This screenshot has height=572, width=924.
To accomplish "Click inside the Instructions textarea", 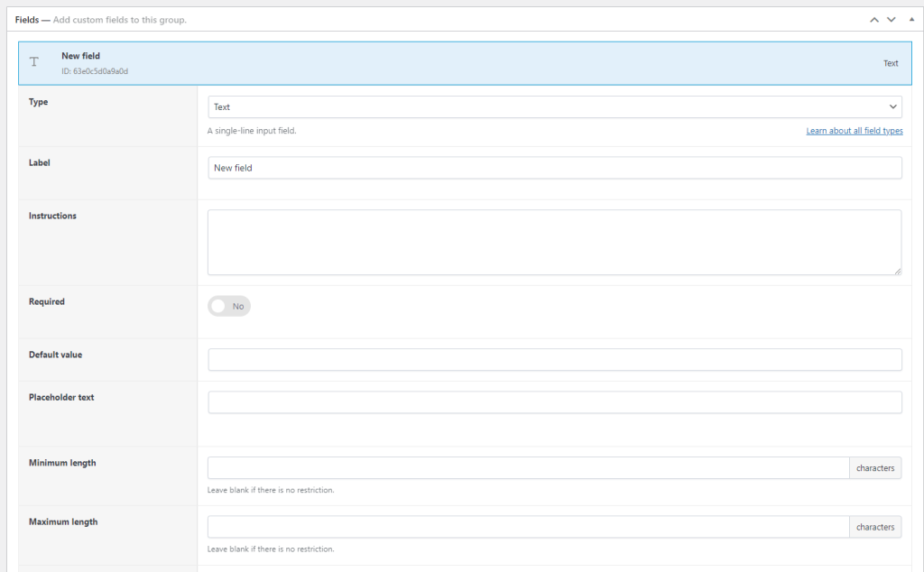I will coord(554,239).
